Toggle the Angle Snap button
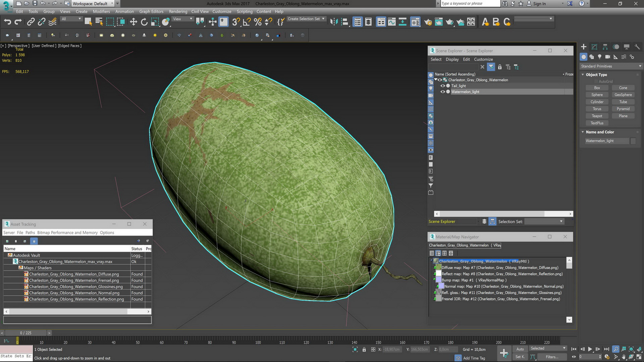644x362 pixels. pos(247,22)
